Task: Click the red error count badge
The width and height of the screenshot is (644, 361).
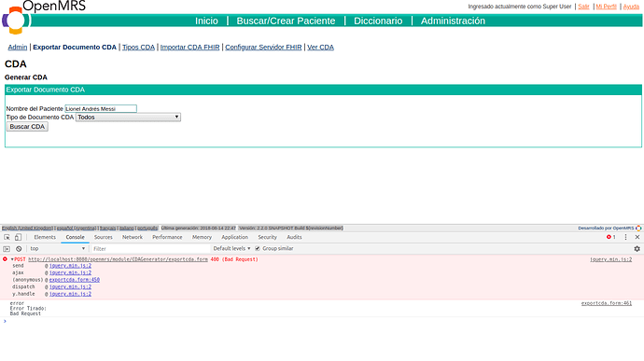Action: [610, 237]
